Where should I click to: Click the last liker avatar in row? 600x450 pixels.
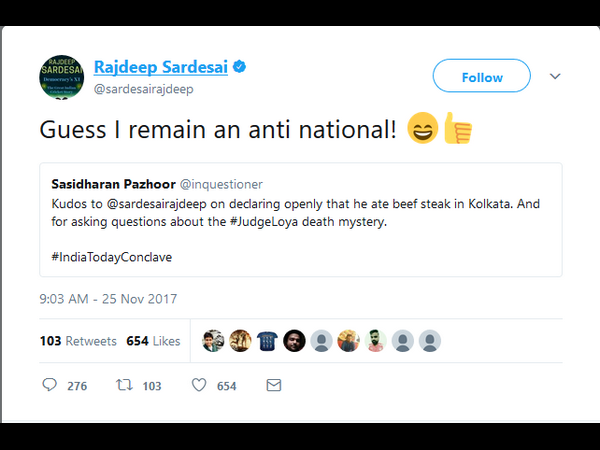429,341
